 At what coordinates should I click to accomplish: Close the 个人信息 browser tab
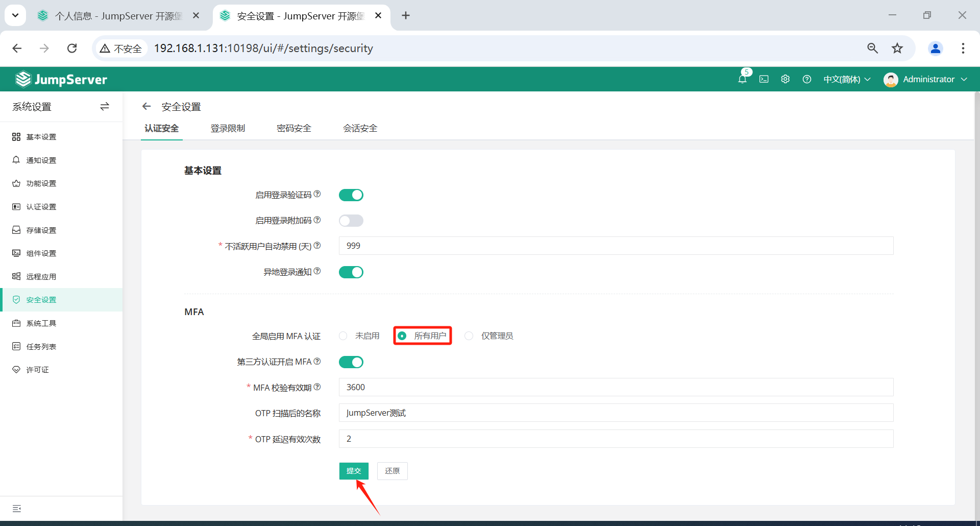pyautogui.click(x=196, y=16)
